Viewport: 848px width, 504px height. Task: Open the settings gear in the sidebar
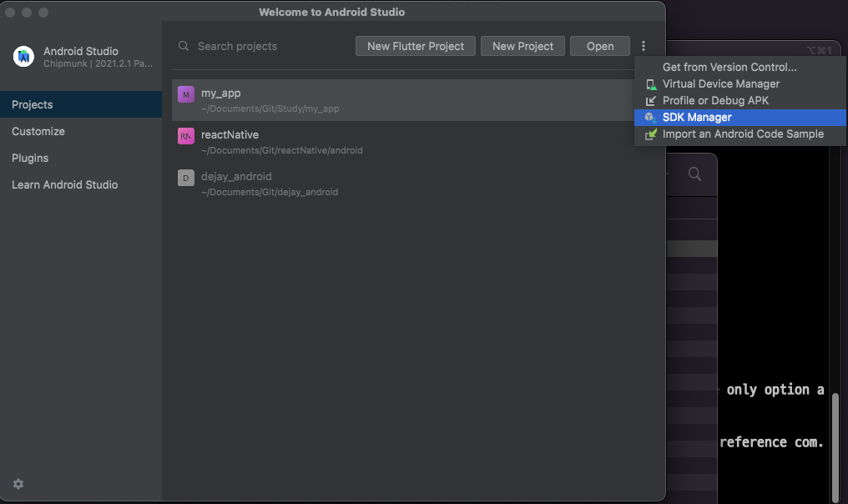coord(18,484)
